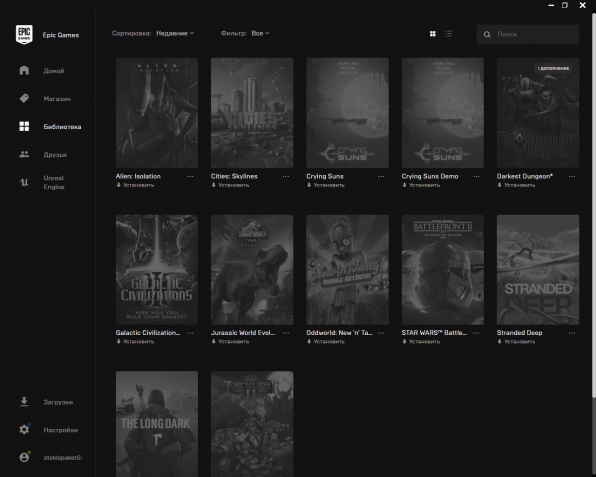Open the Домой home icon
This screenshot has height=477, width=596.
point(24,70)
